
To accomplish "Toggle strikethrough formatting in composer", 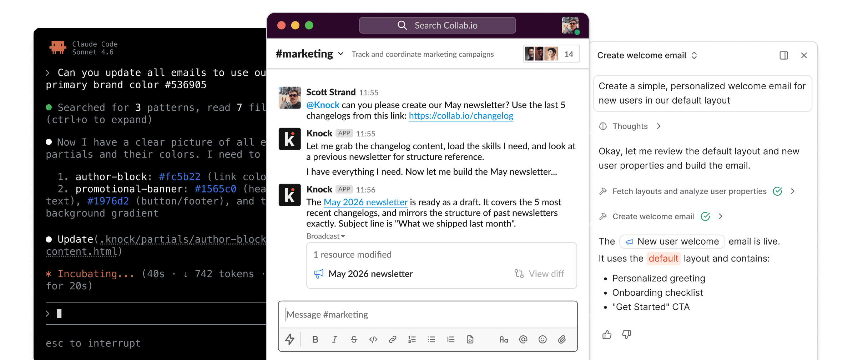I will tap(354, 339).
